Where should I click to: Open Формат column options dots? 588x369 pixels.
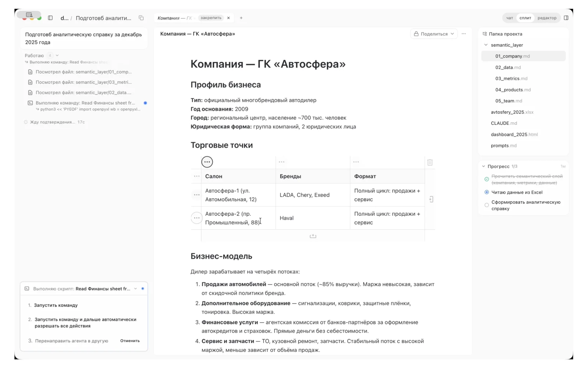point(356,162)
